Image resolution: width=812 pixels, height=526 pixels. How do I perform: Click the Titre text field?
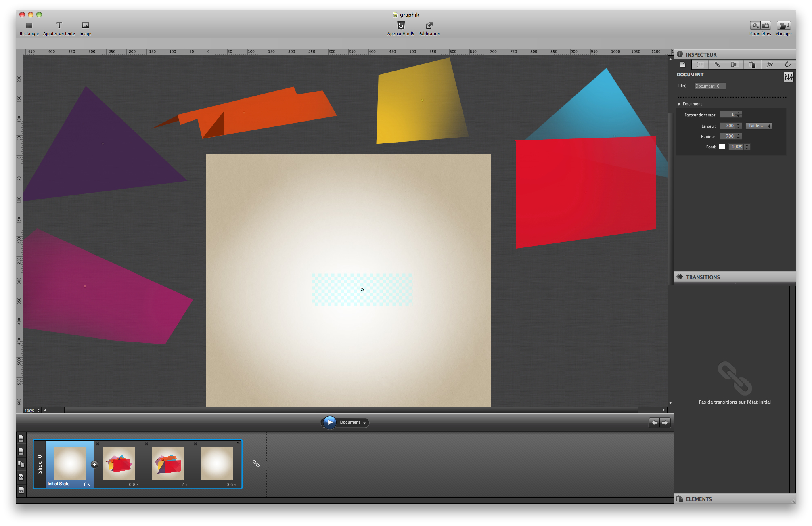point(709,86)
